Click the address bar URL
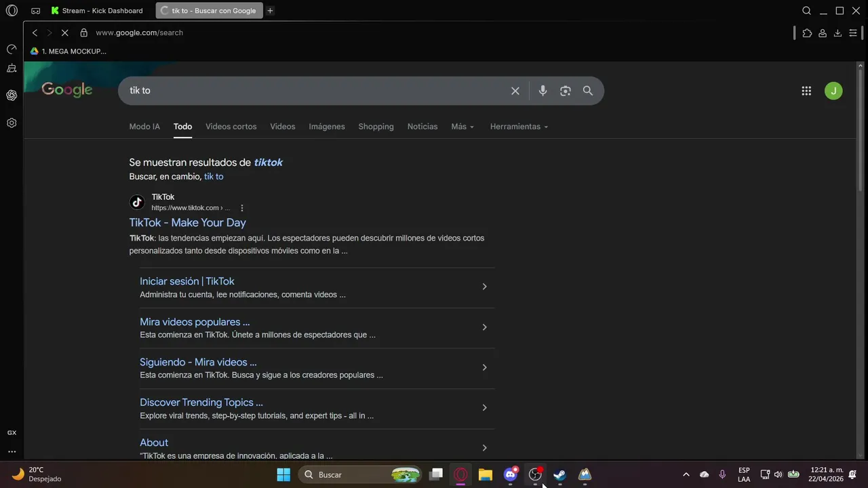This screenshot has height=488, width=868. pyautogui.click(x=139, y=33)
